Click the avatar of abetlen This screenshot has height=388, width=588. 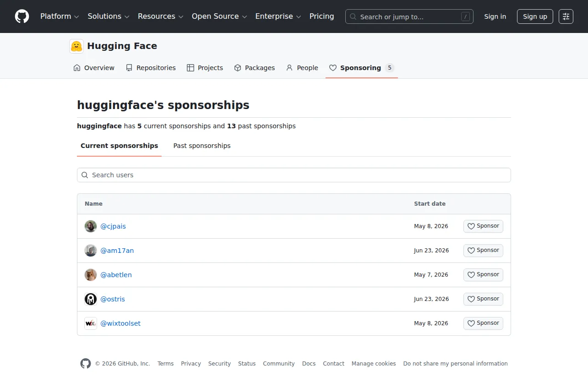pos(91,275)
